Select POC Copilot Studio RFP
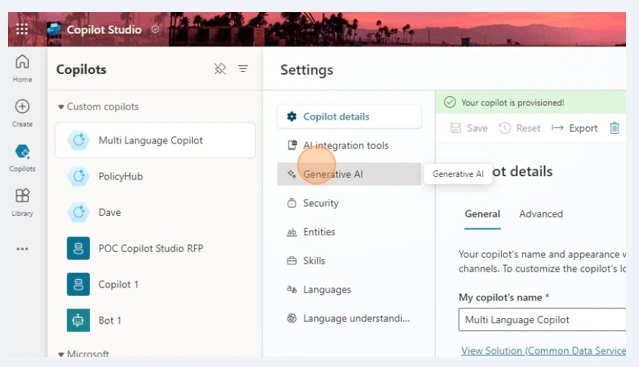The width and height of the screenshot is (639, 367). pyautogui.click(x=155, y=248)
